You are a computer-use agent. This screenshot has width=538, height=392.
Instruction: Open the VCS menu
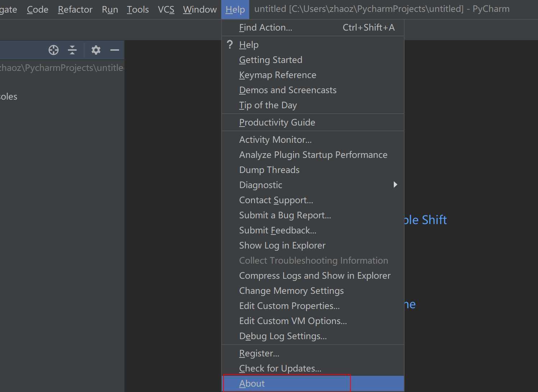point(166,10)
